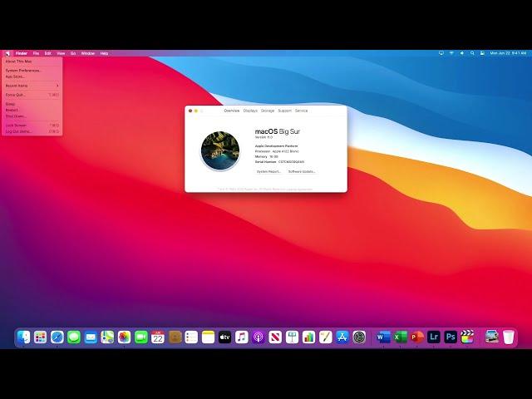Open System Preferences gear in Dock
This screenshot has height=399, width=532.
coord(359,337)
